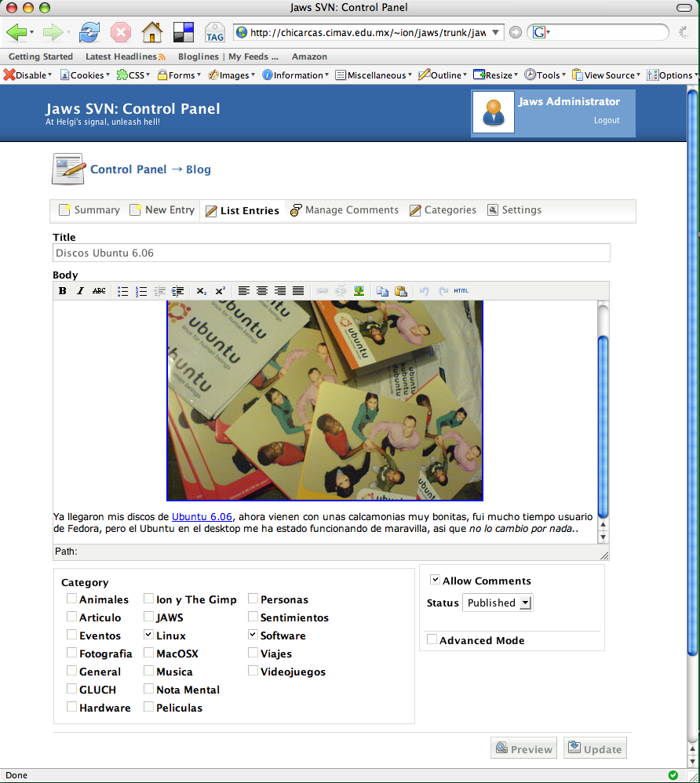Click the Blog gadget icon beside Control Panel

(x=68, y=169)
